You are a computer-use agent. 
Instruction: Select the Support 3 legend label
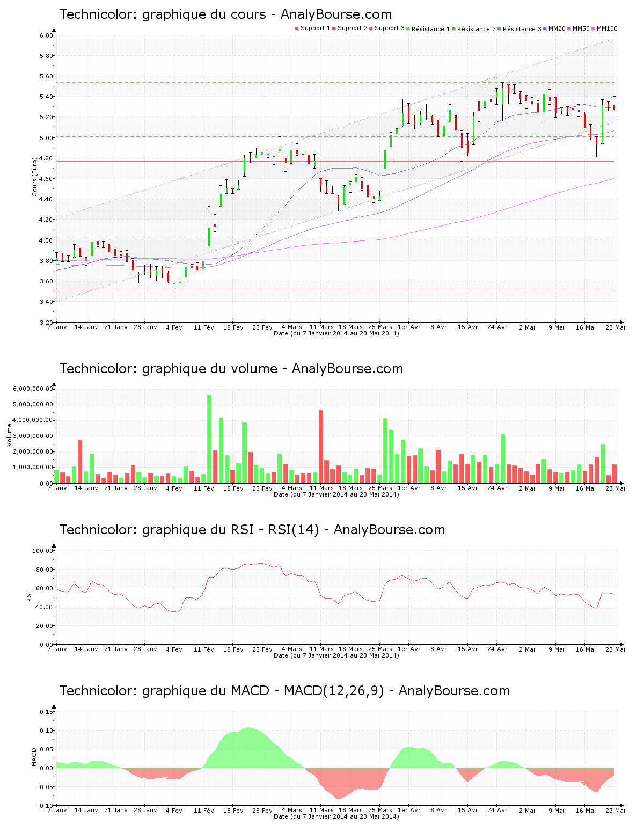390,28
